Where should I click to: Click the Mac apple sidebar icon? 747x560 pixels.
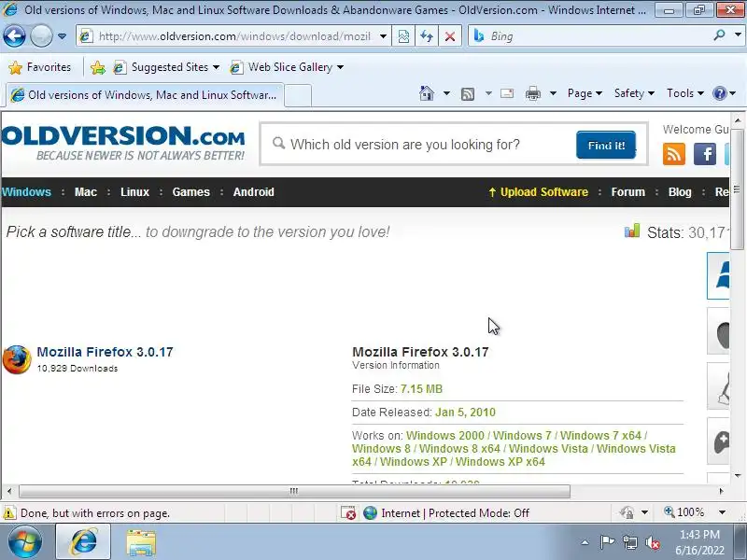(x=718, y=331)
